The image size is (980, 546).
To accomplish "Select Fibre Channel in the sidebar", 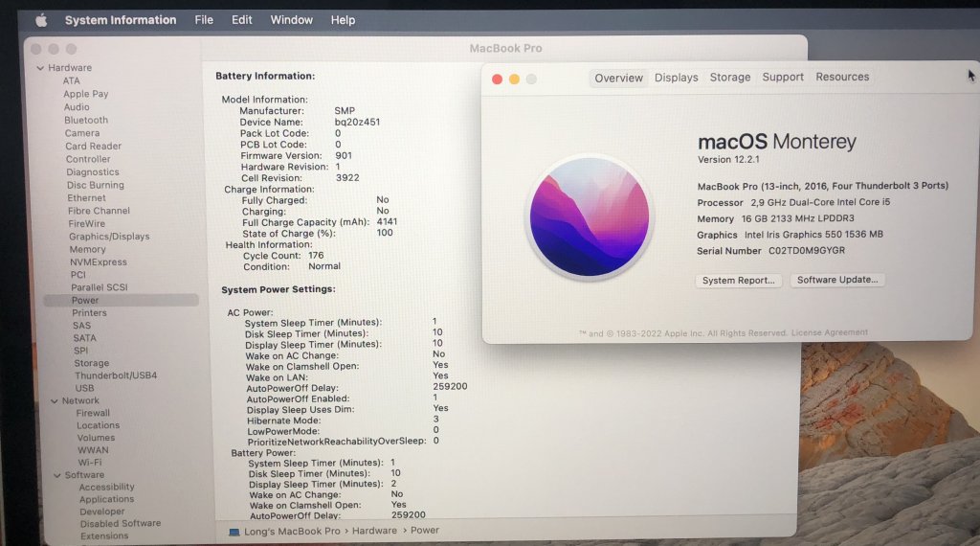I will pos(99,211).
